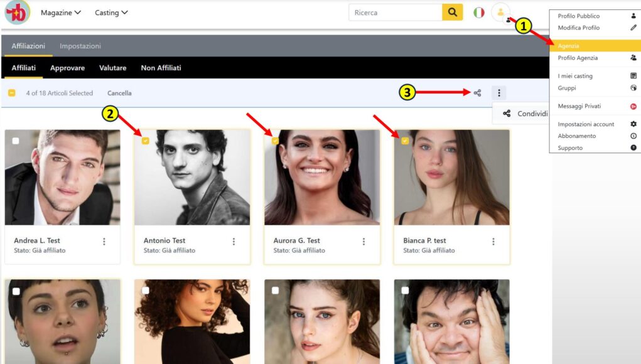Focus the Ricerca search field
The height and width of the screenshot is (364, 641).
coord(396,13)
